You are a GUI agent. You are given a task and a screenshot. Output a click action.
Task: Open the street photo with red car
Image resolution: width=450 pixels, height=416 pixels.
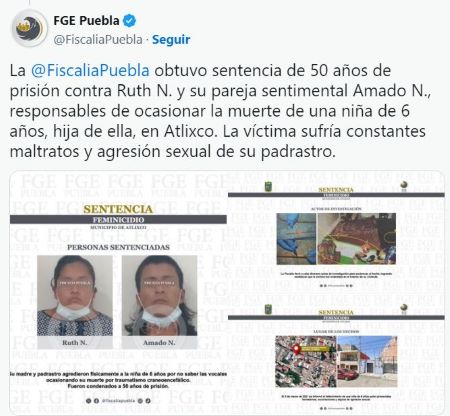[x=367, y=361]
